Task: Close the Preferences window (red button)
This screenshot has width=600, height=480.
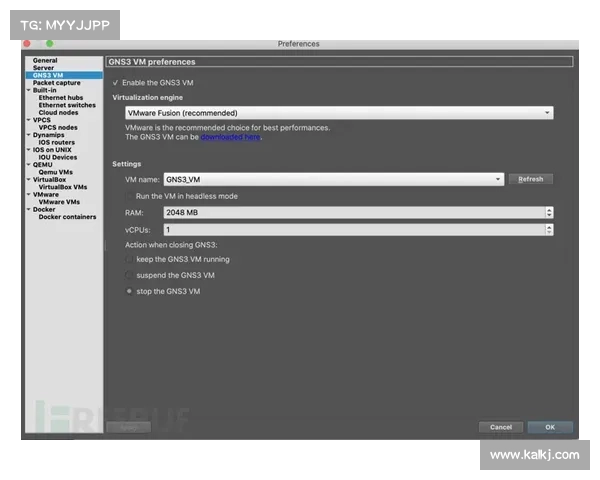Action: click(x=27, y=44)
